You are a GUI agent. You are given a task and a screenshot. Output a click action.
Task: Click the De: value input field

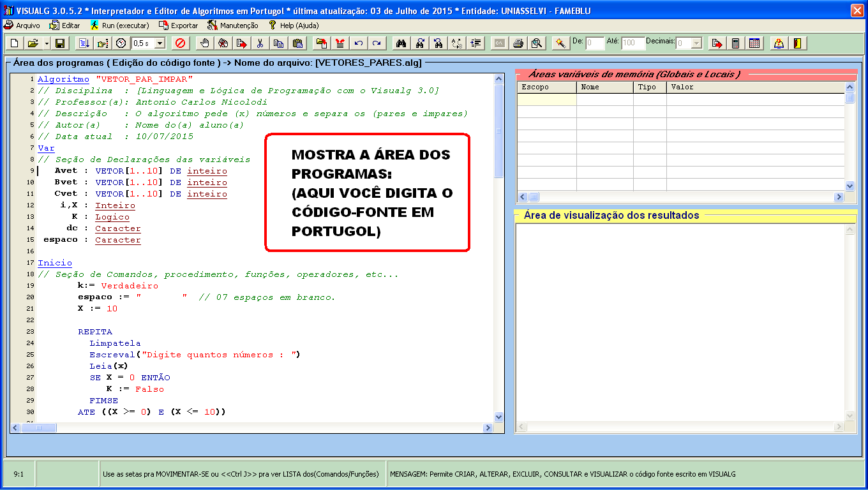[594, 43]
